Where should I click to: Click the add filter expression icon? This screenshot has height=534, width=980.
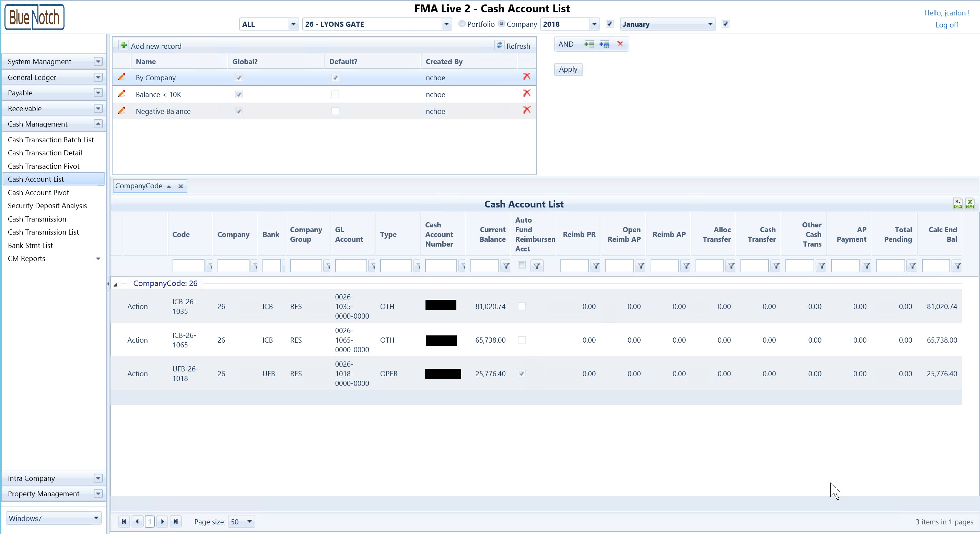pos(589,44)
